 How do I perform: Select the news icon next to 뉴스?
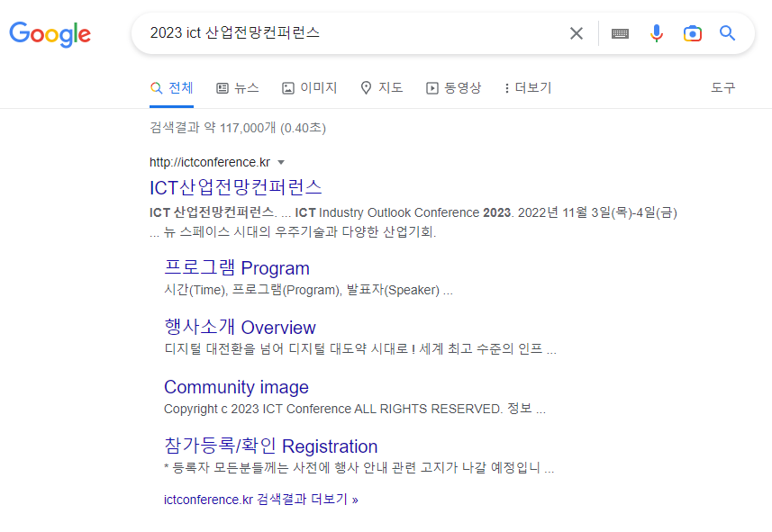click(221, 87)
